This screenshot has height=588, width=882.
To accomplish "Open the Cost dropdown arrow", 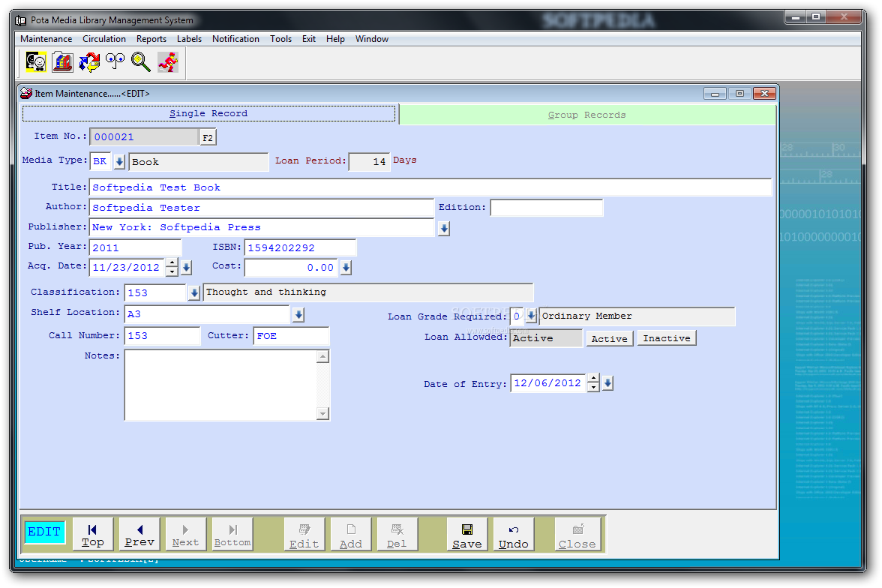I will pyautogui.click(x=346, y=268).
